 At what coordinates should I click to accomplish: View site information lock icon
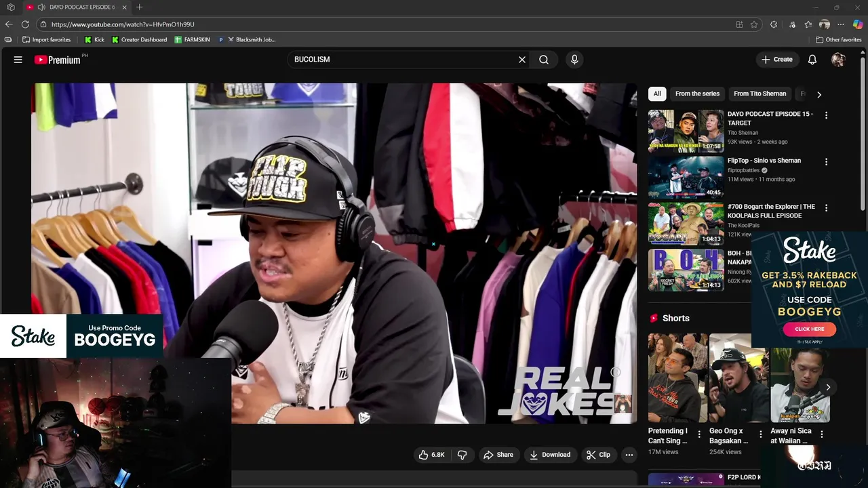(43, 24)
